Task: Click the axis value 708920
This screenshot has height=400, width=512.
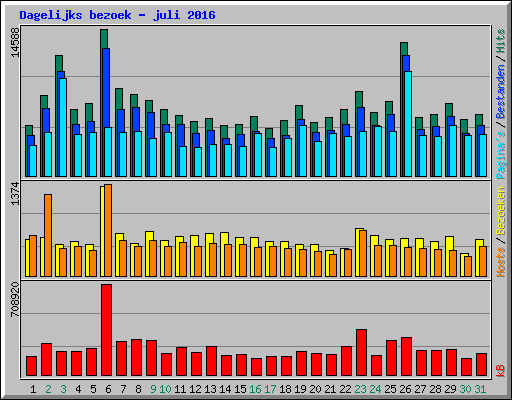Action: pyautogui.click(x=15, y=299)
